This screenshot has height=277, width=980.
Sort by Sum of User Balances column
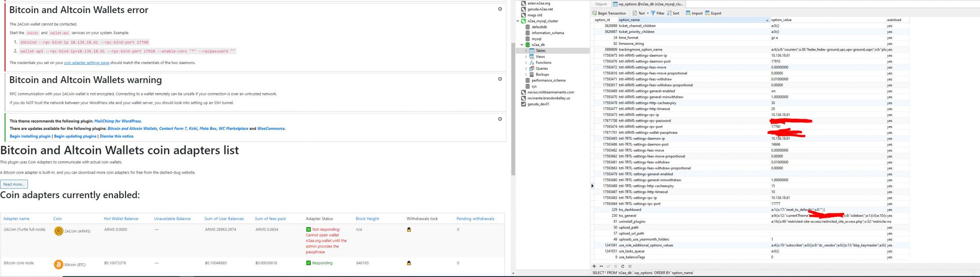224,219
